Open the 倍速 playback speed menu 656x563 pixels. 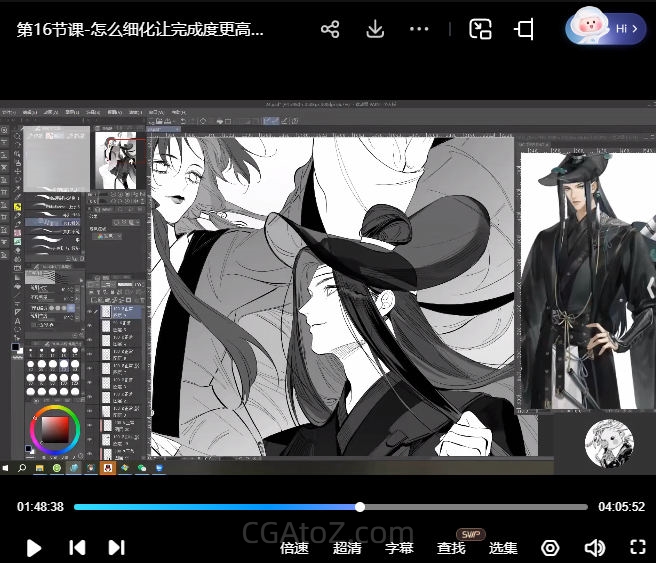click(x=294, y=548)
